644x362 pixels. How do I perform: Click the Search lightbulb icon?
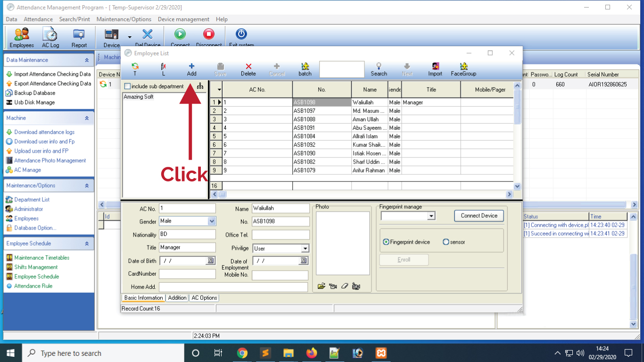379,66
